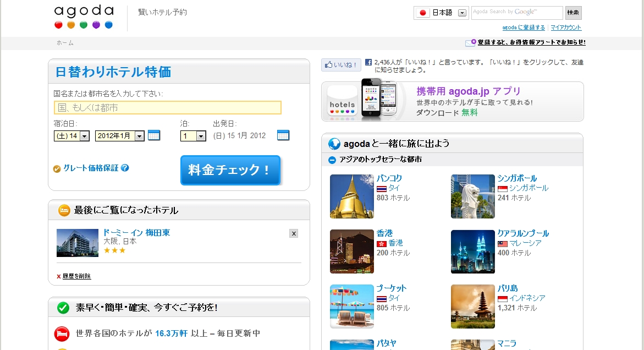Open check-out date calendar icon

(283, 135)
